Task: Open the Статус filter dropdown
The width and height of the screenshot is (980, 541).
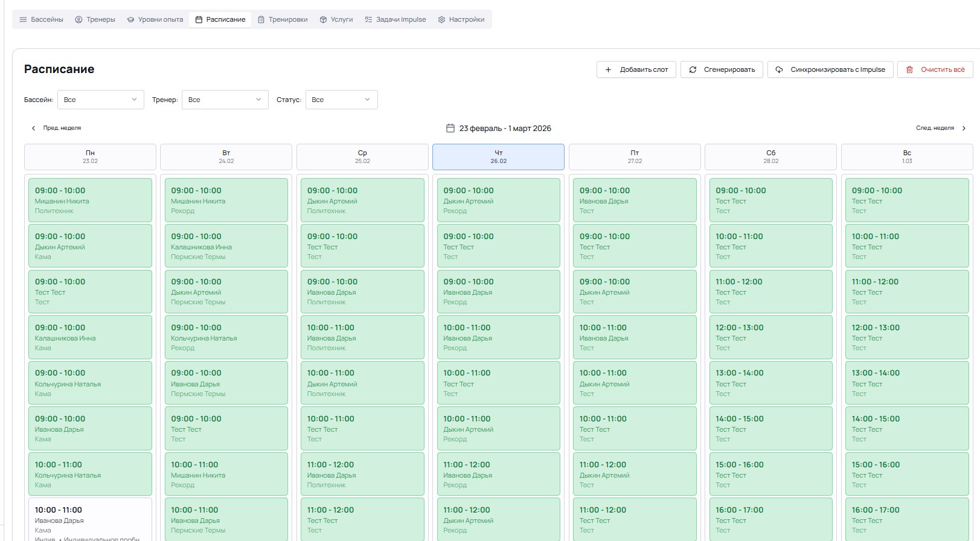Action: [x=341, y=100]
